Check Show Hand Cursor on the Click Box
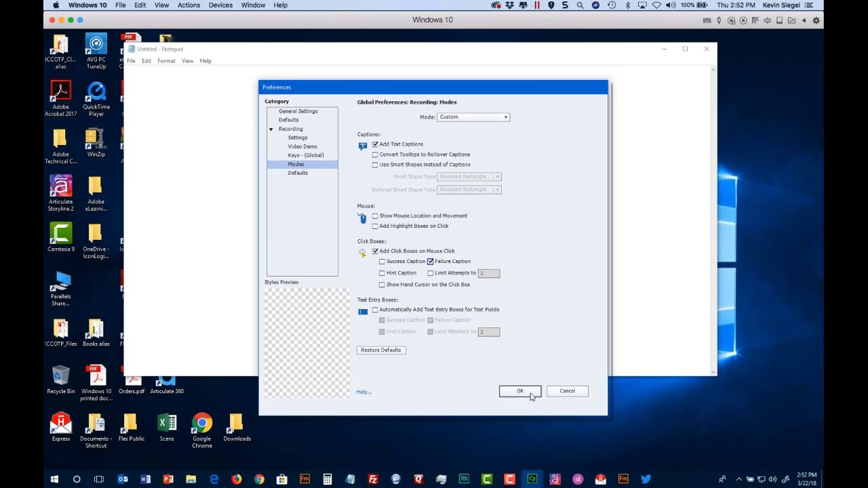Viewport: 868px width, 488px height. point(382,285)
